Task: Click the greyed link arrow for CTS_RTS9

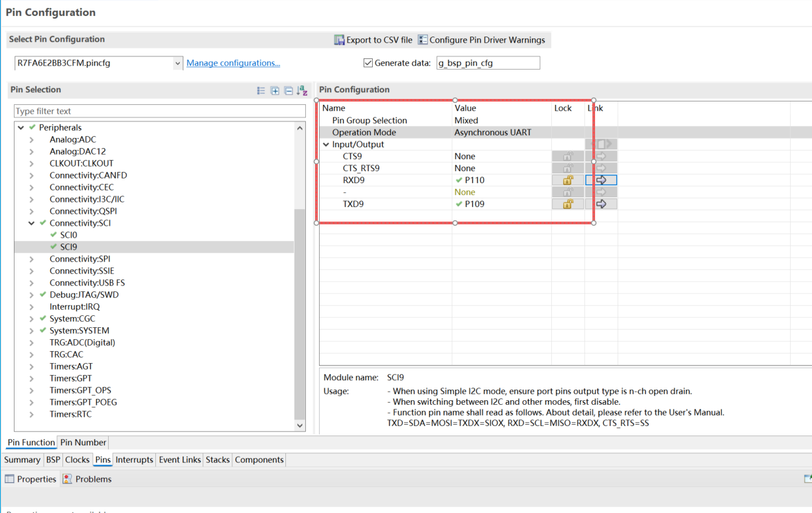Action: (601, 168)
